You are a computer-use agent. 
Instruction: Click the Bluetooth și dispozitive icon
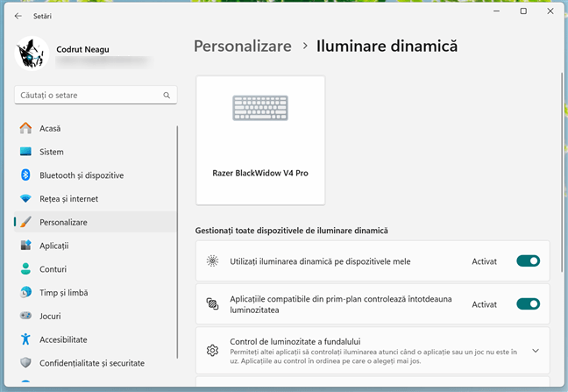pyautogui.click(x=25, y=175)
